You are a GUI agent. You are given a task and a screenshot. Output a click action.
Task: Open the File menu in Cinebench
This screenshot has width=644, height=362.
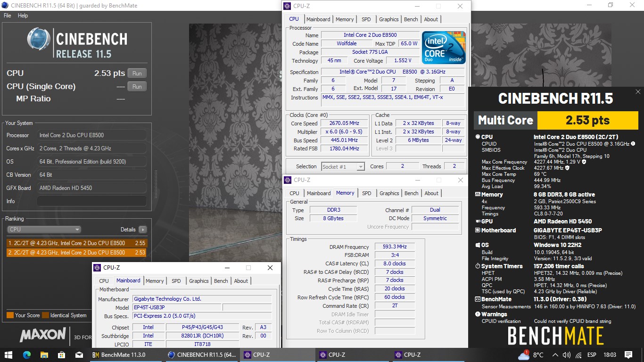pos(8,16)
